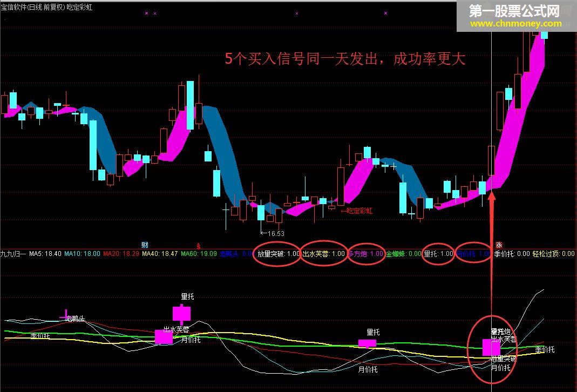The image size is (577, 392).
Task: Click the red 吃定彩虹 signal label on the chart
Action: point(357,211)
